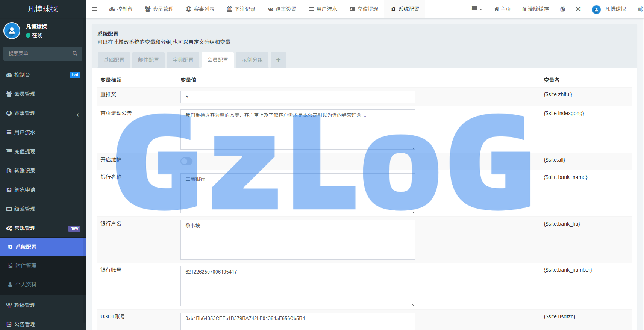The width and height of the screenshot is (644, 330).
Task: Open 附件管理 in the sidebar
Action: tap(43, 266)
